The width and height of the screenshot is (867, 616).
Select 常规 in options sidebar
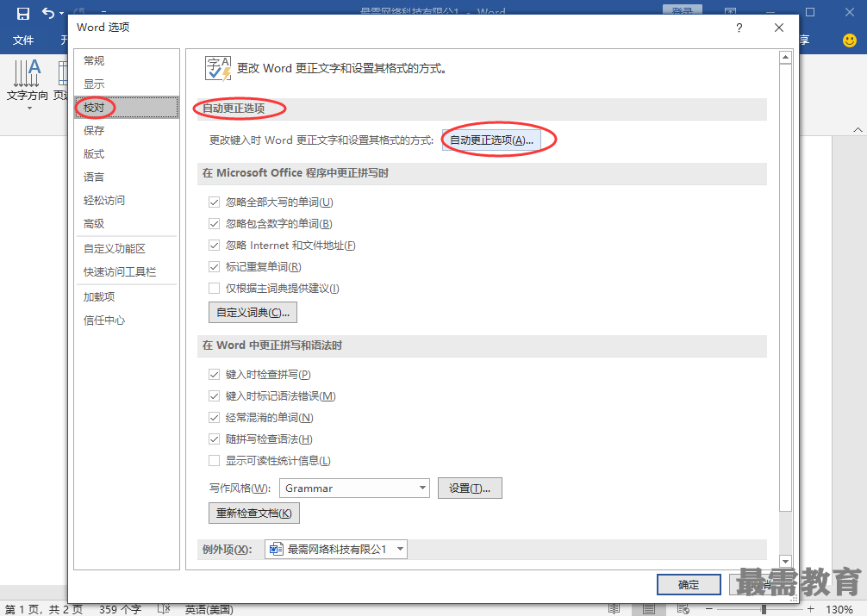127,61
